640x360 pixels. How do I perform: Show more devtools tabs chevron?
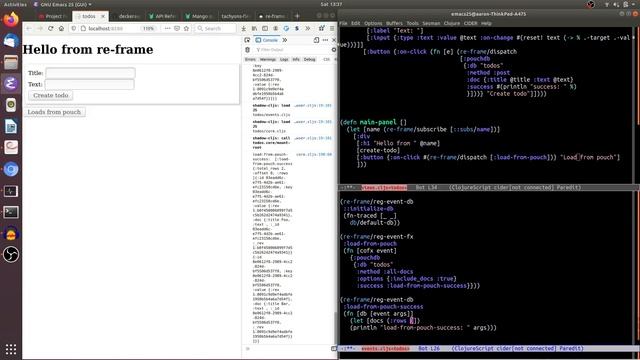285,40
